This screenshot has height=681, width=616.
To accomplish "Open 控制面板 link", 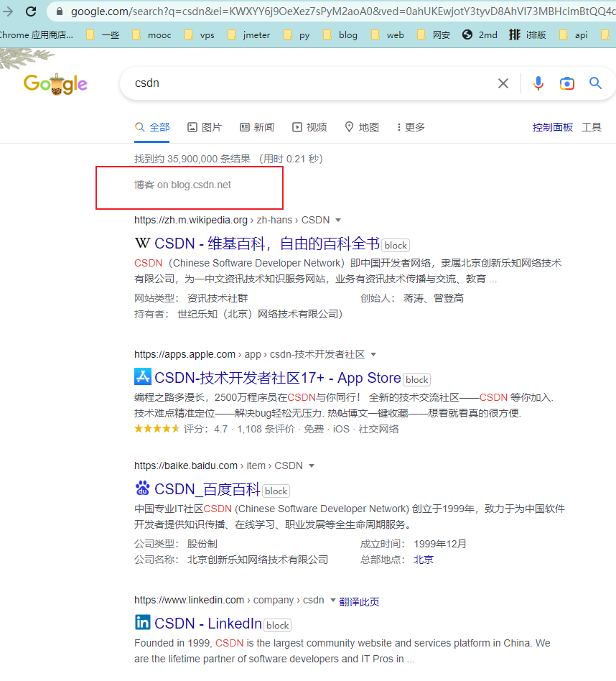I will [553, 127].
